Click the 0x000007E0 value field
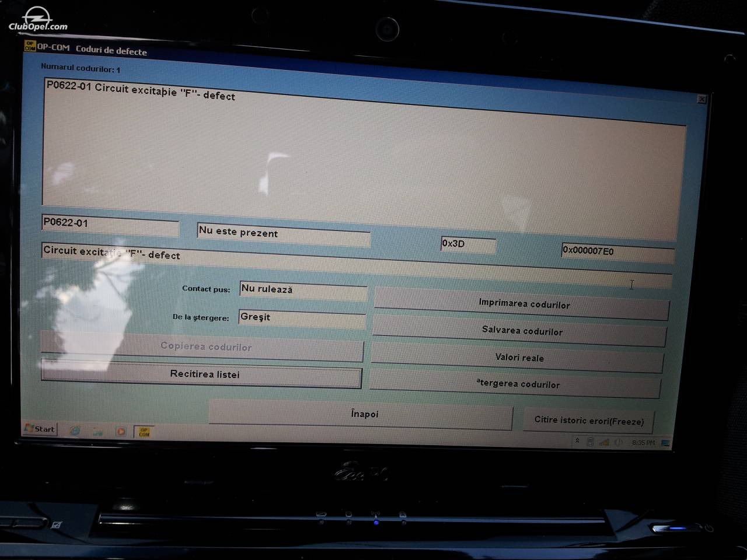This screenshot has width=747, height=560. click(617, 252)
